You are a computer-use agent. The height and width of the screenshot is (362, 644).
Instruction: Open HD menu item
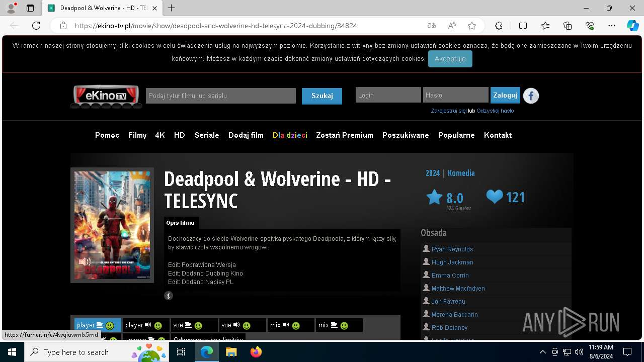pyautogui.click(x=180, y=135)
